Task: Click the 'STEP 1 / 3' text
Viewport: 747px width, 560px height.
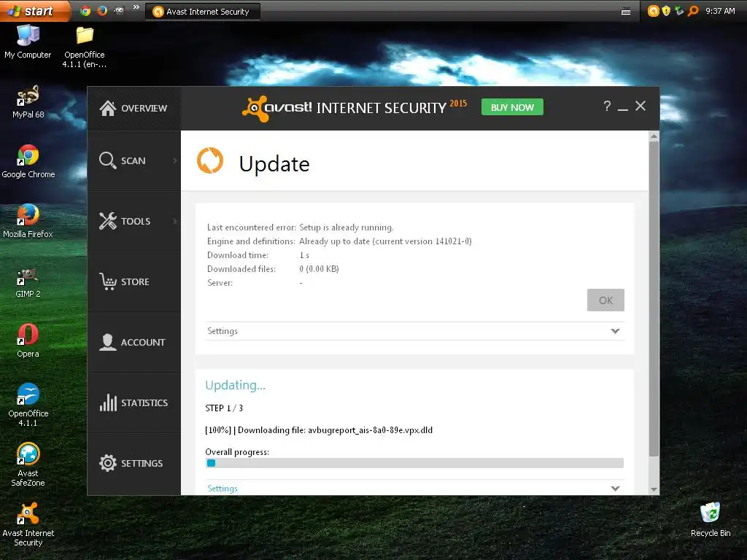Action: [224, 408]
